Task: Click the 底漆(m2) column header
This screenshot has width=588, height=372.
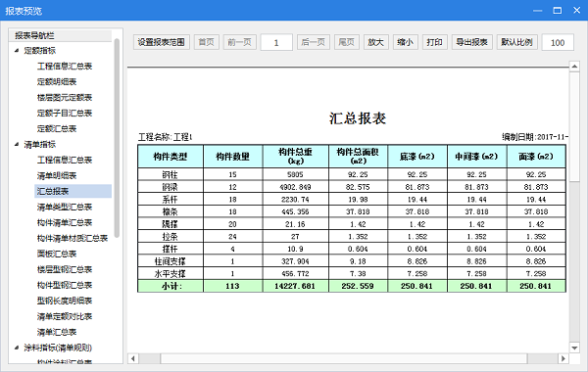Action: [x=417, y=157]
